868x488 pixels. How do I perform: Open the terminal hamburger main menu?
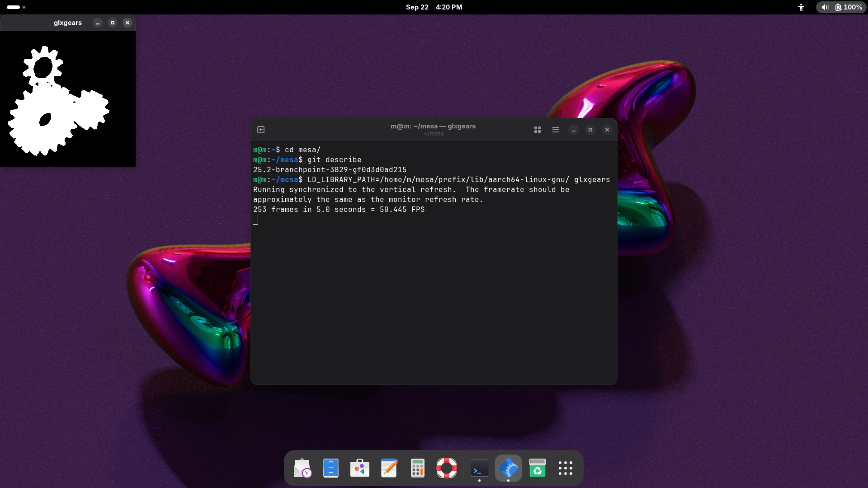[x=556, y=130]
